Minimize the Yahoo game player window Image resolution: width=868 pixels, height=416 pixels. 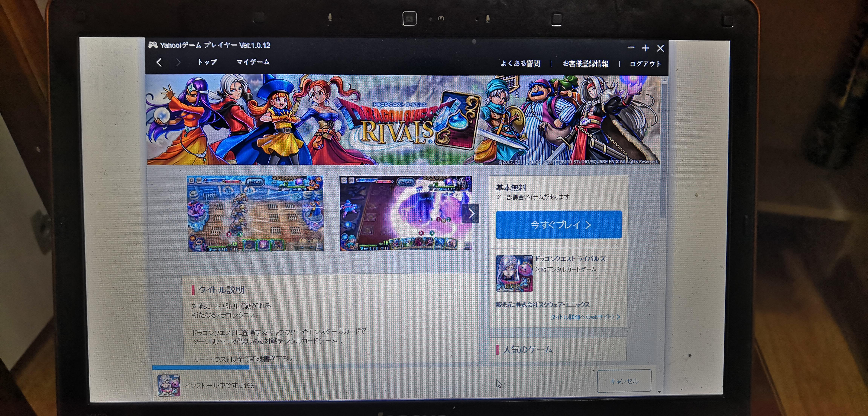coord(630,48)
